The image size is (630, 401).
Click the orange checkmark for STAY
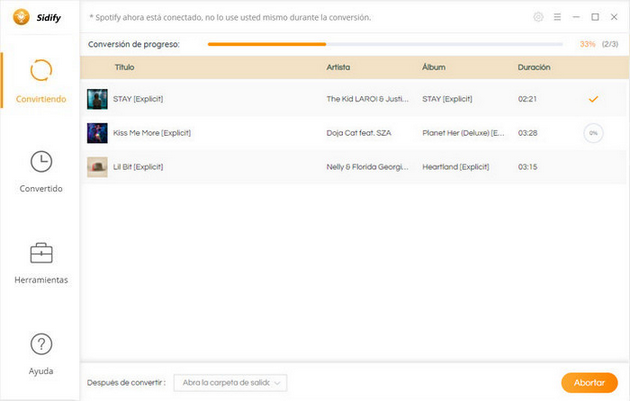[x=593, y=99]
